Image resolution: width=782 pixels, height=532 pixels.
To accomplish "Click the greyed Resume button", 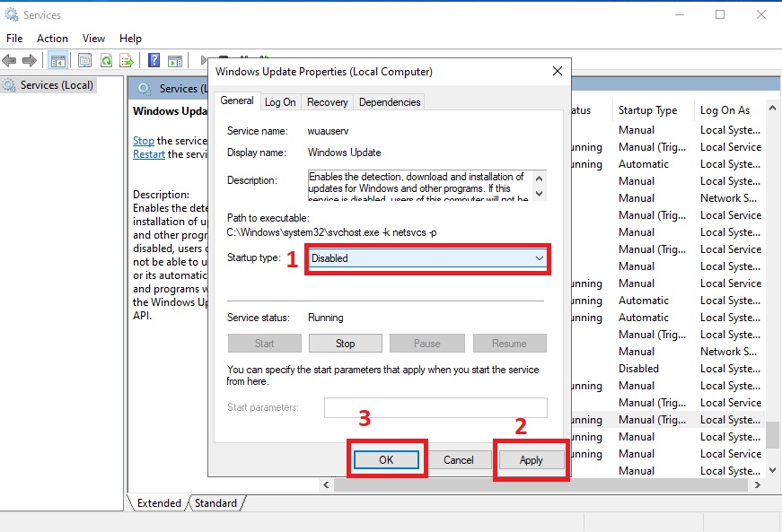I will (x=509, y=344).
